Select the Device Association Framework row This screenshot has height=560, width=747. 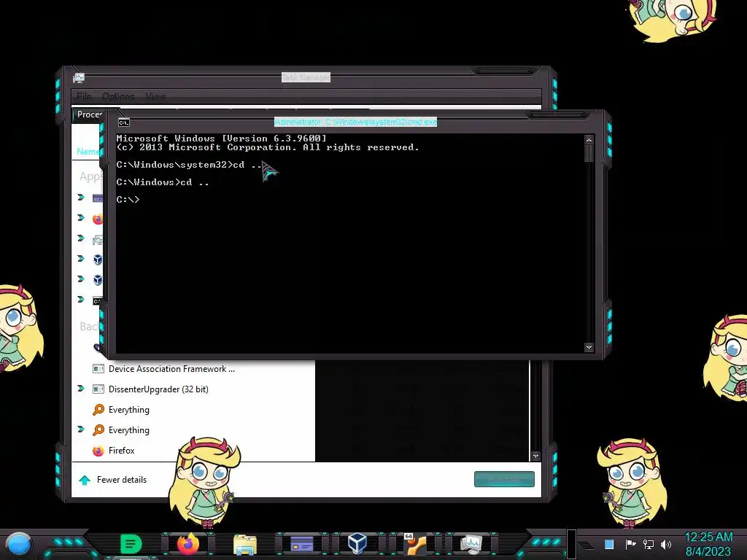point(193,368)
